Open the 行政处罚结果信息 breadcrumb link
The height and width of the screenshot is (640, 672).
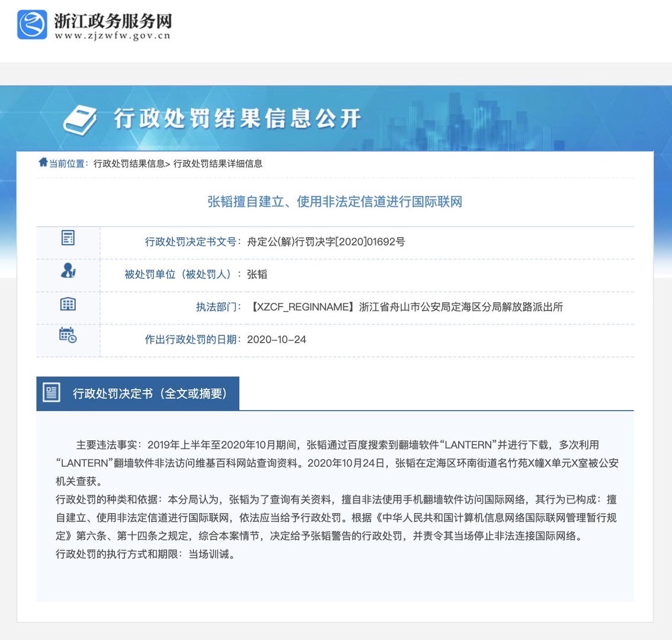pyautogui.click(x=129, y=164)
